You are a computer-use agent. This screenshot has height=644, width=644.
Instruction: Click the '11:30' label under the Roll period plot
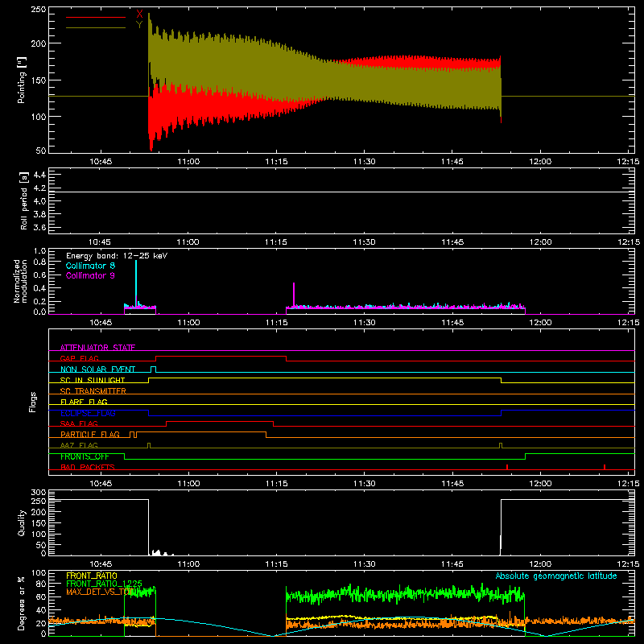pyautogui.click(x=365, y=242)
